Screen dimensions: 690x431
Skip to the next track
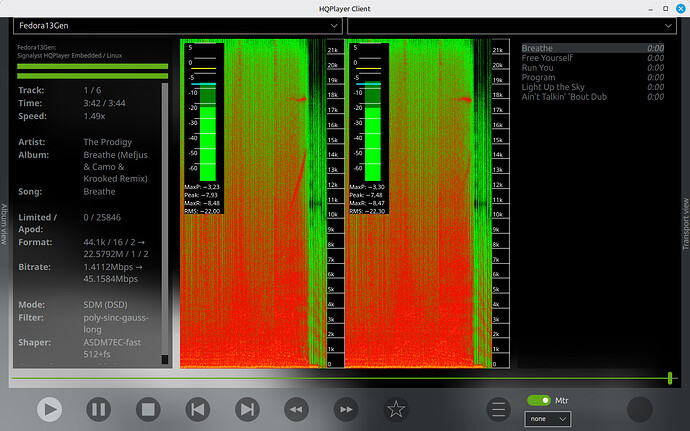coord(247,409)
